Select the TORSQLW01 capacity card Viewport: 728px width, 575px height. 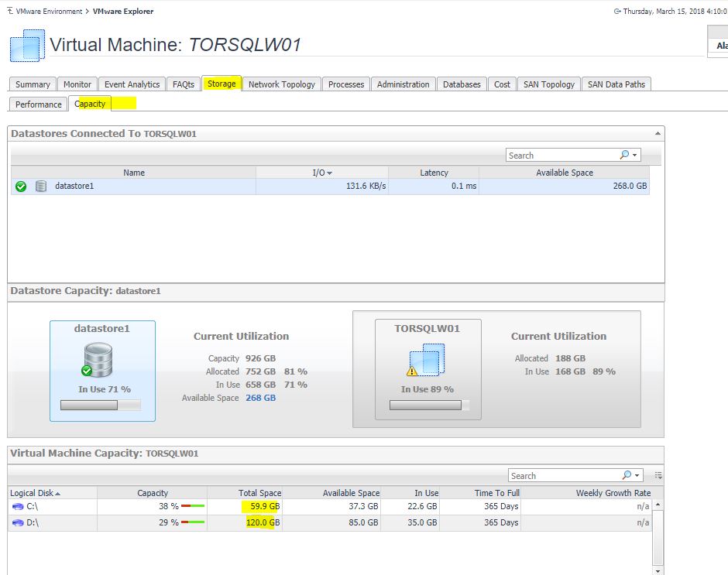click(x=428, y=369)
